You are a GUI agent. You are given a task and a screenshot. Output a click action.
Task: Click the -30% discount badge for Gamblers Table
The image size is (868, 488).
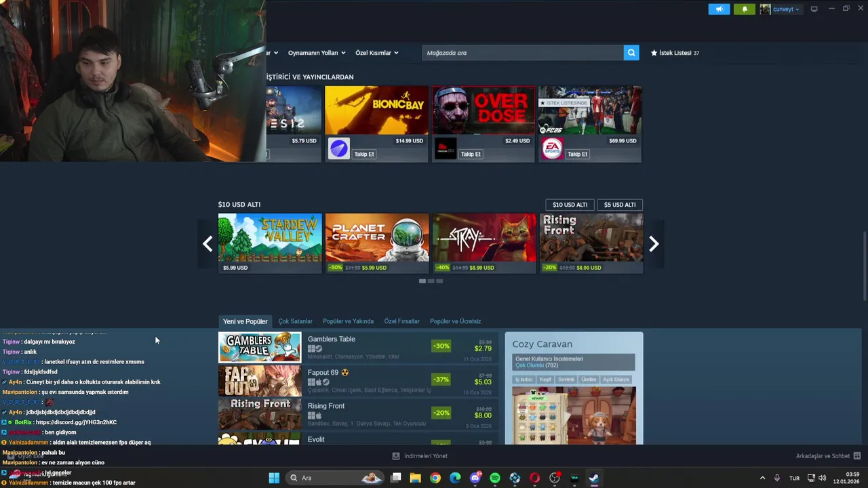441,346
